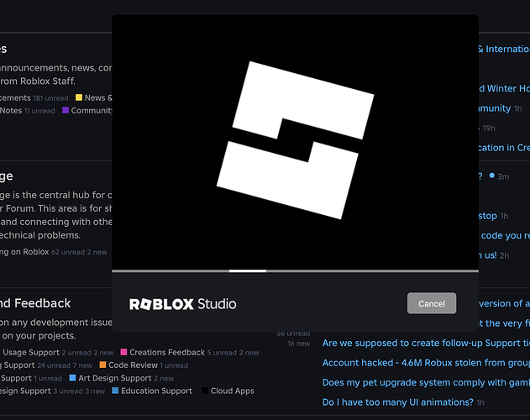Click '181 unread' count under announcements
This screenshot has height=420, width=530.
tap(50, 98)
